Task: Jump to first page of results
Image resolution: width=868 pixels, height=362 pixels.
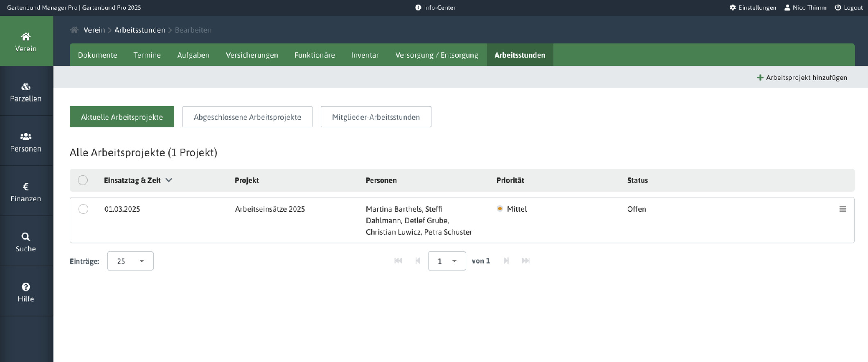Action: [398, 261]
